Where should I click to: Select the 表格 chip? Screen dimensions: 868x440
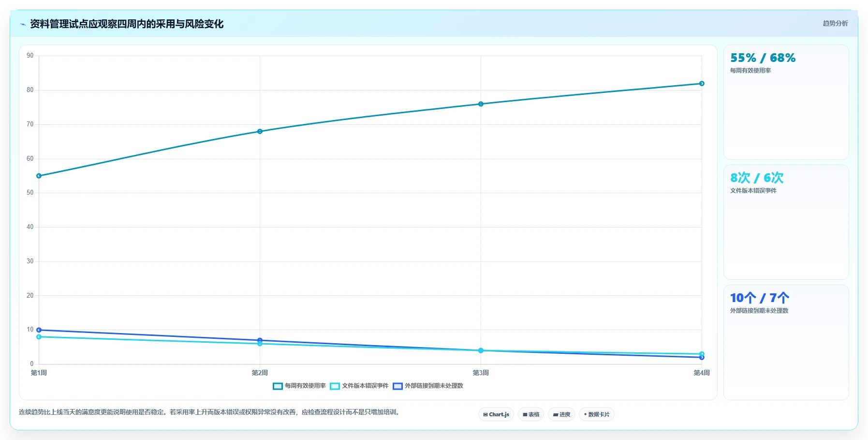(x=531, y=414)
